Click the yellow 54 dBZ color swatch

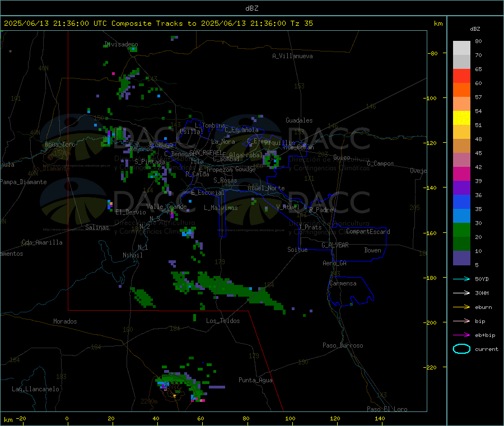[461, 118]
